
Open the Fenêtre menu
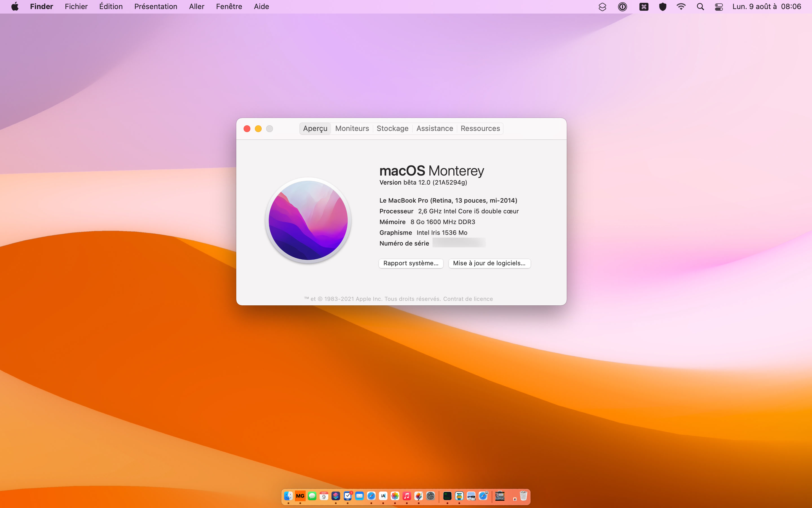pyautogui.click(x=229, y=6)
